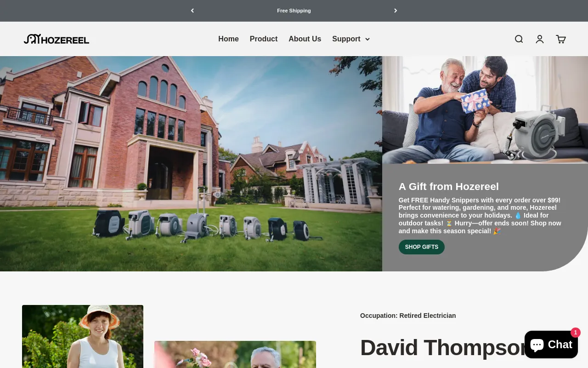Open the Shopify Chat widget
This screenshot has width=588, height=368.
pyautogui.click(x=551, y=345)
